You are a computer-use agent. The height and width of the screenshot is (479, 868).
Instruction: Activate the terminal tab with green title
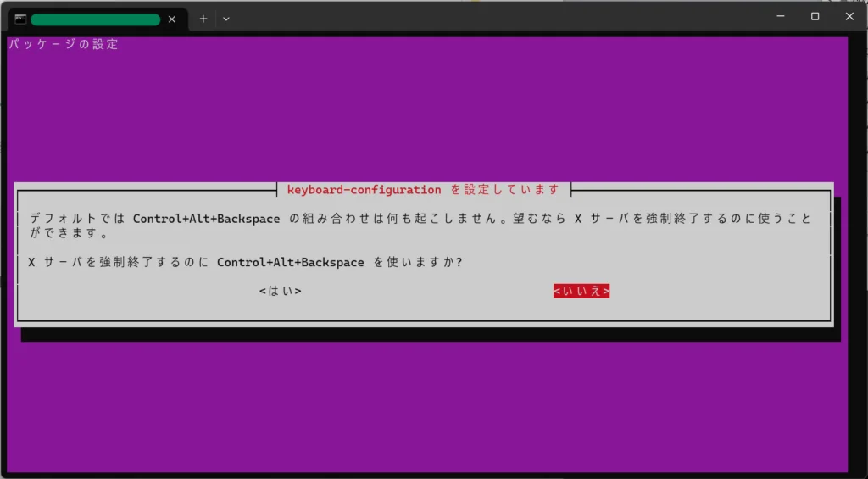tap(98, 19)
